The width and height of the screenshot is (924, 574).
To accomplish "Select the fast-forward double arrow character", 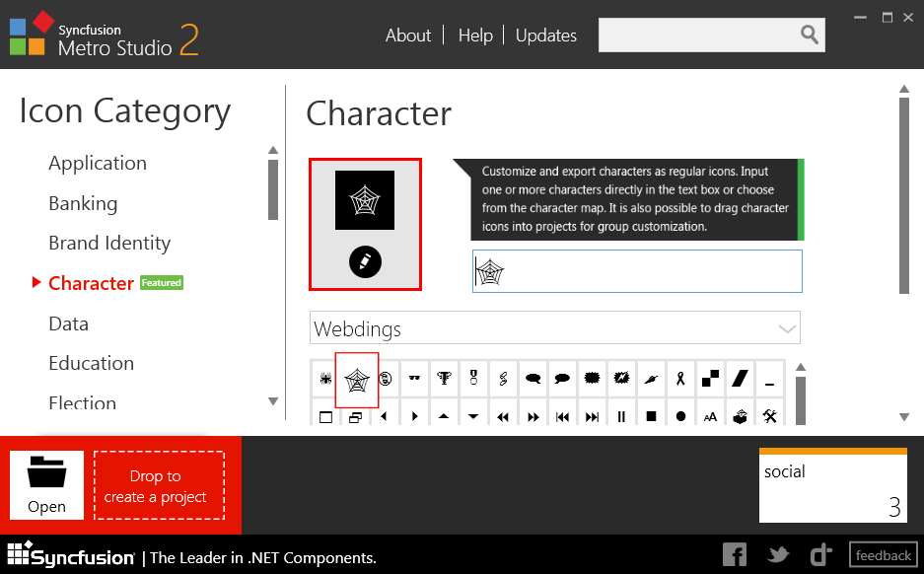I will [x=533, y=416].
